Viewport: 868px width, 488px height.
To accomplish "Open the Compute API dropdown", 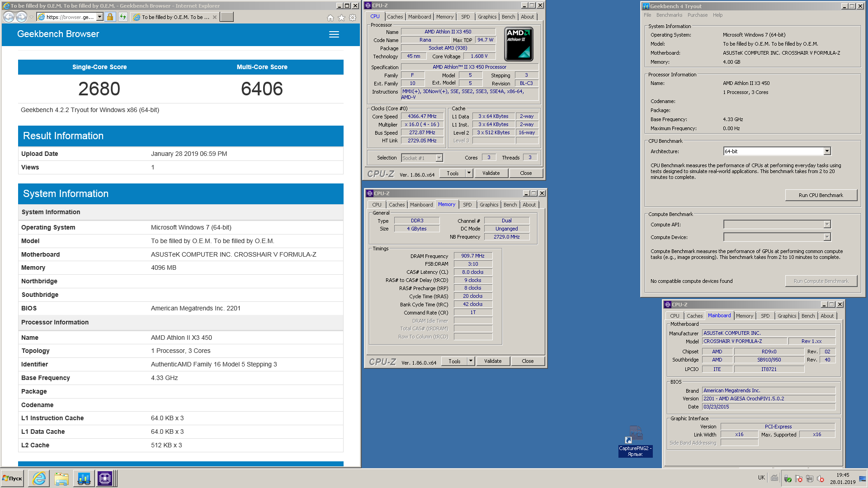I will point(777,225).
